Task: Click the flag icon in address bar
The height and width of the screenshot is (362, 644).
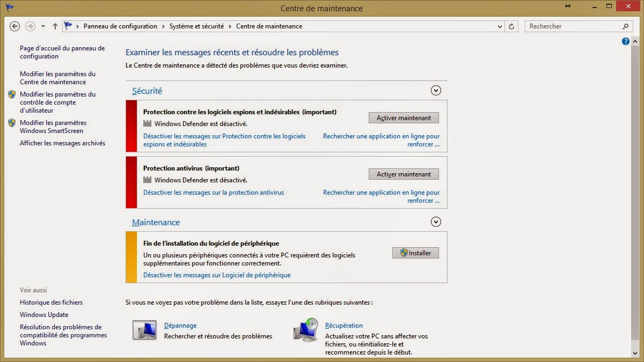Action: (x=68, y=26)
